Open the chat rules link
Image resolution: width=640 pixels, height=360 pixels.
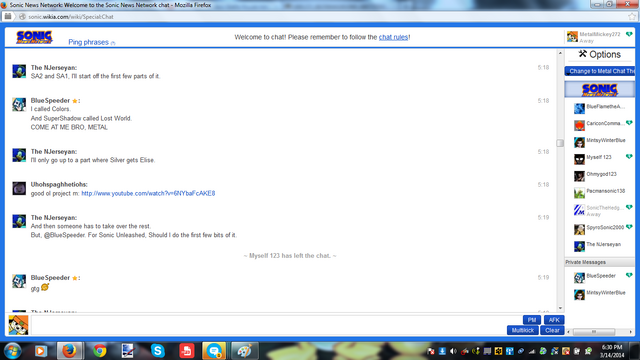[393, 37]
